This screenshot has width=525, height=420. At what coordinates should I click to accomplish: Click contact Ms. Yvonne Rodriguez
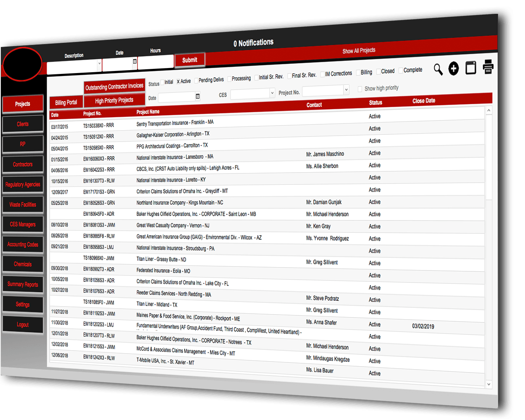pos(328,238)
